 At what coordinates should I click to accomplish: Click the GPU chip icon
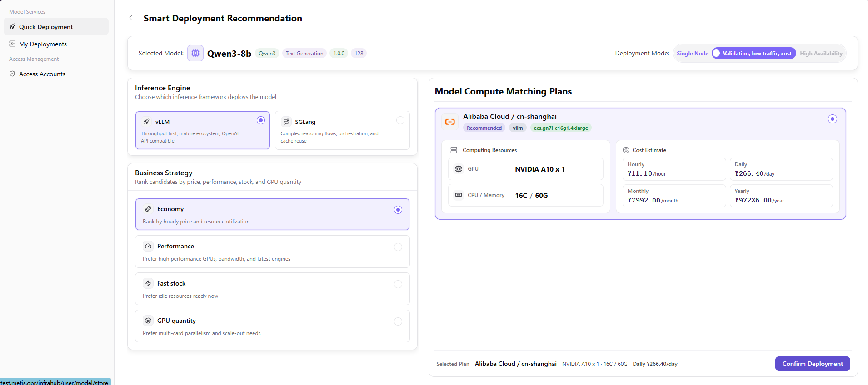tap(459, 169)
